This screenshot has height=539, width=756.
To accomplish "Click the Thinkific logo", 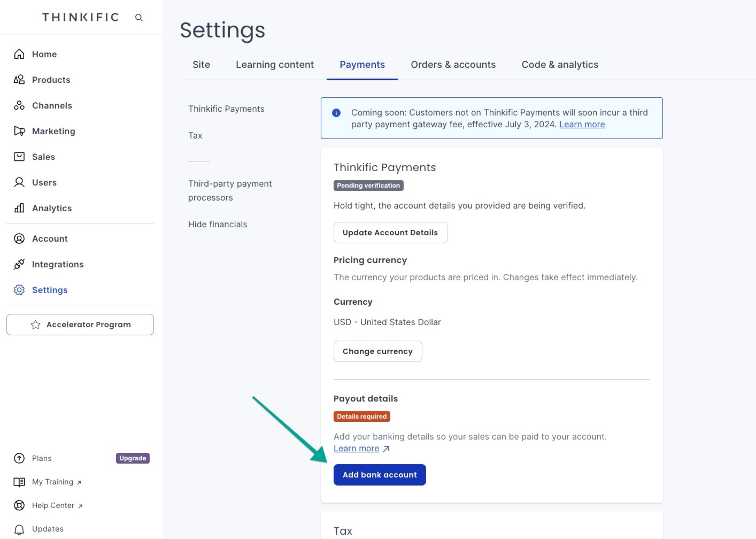I will 81,18.
